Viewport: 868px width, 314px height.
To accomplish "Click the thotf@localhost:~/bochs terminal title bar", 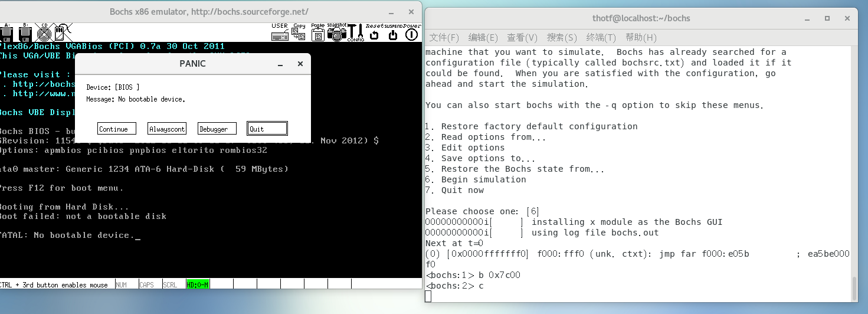I will point(641,18).
